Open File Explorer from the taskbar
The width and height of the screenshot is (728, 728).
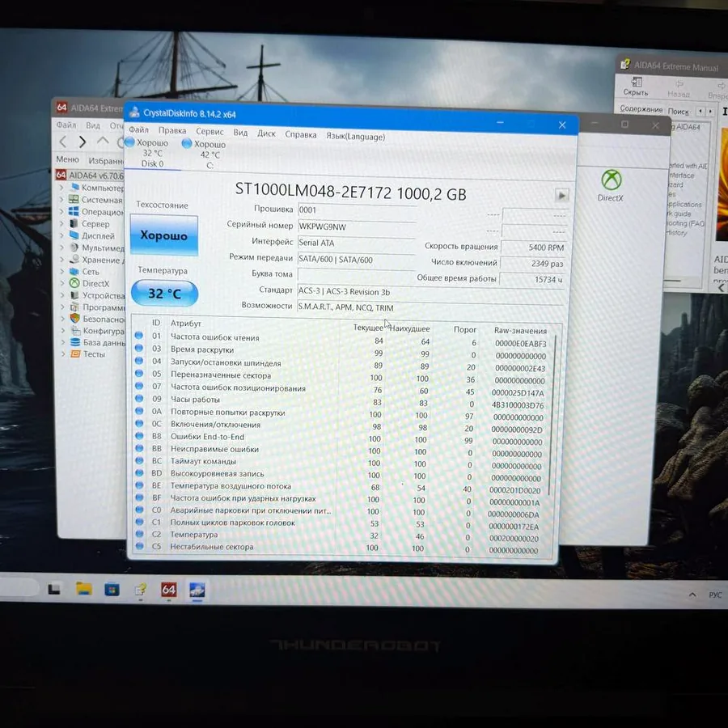[x=84, y=589]
